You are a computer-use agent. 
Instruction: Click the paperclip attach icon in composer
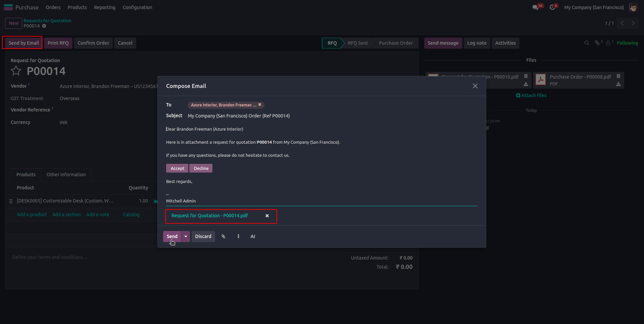click(223, 236)
